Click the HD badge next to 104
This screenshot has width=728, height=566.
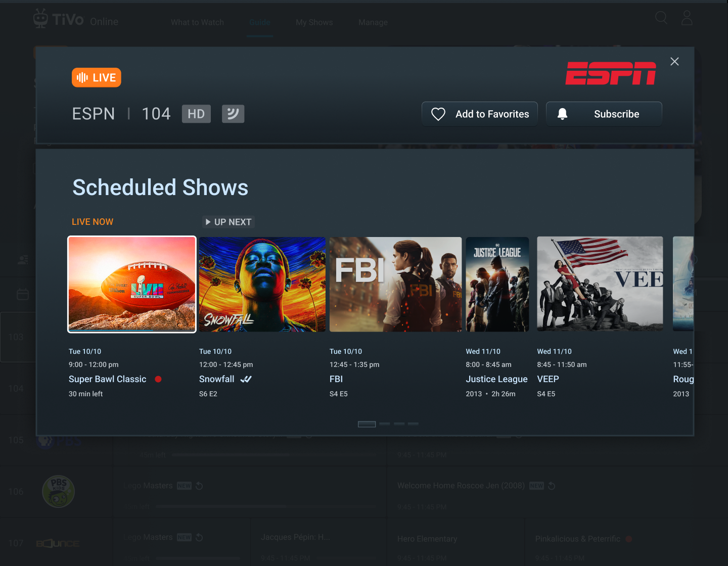tap(196, 114)
